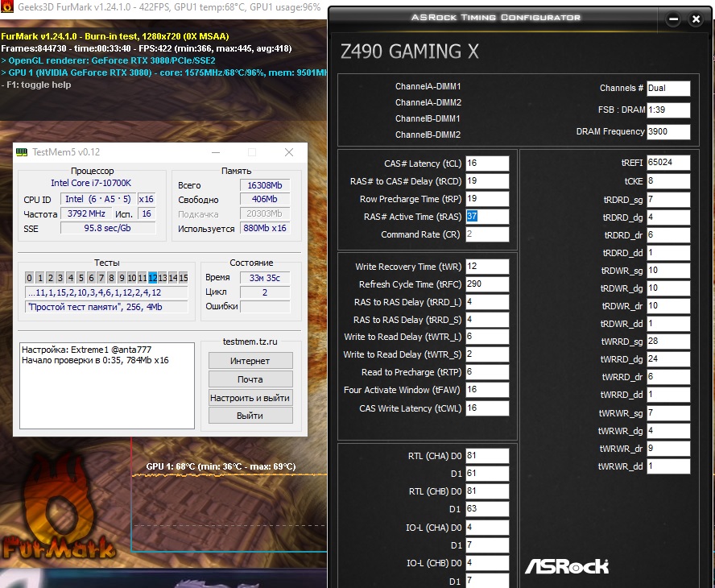Viewport: 715px width, 588px height.
Task: Click the ChannelA-DIMM1 label
Action: (428, 86)
